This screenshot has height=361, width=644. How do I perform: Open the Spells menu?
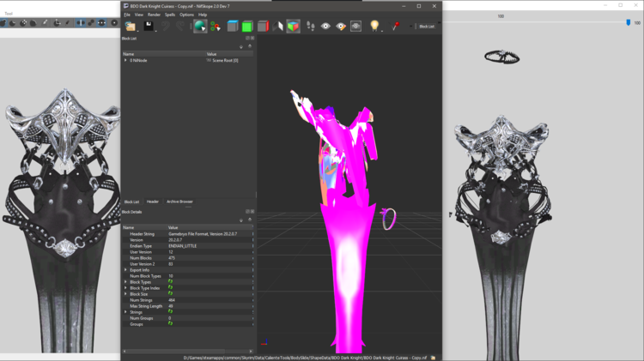170,15
